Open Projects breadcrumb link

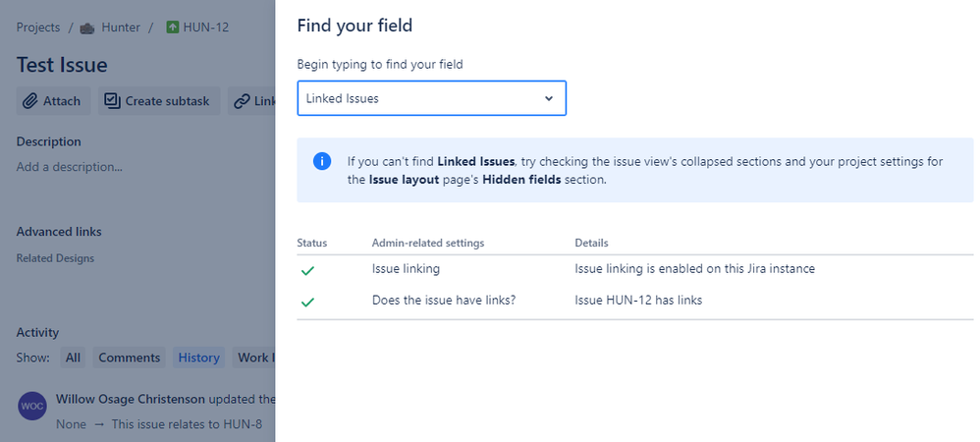(x=38, y=28)
